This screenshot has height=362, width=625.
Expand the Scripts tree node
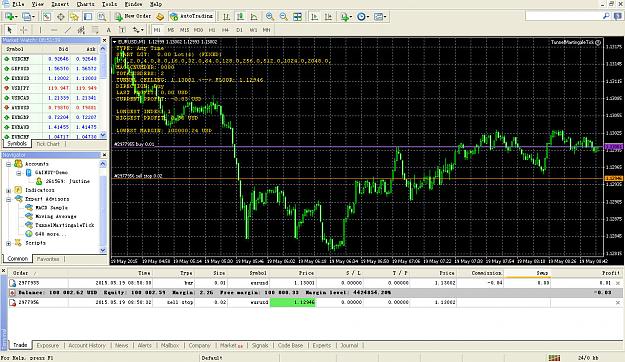tap(8, 243)
